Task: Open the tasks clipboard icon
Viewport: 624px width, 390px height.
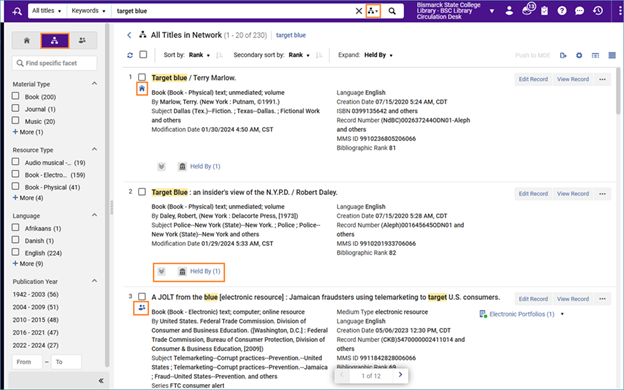Action: coord(544,11)
